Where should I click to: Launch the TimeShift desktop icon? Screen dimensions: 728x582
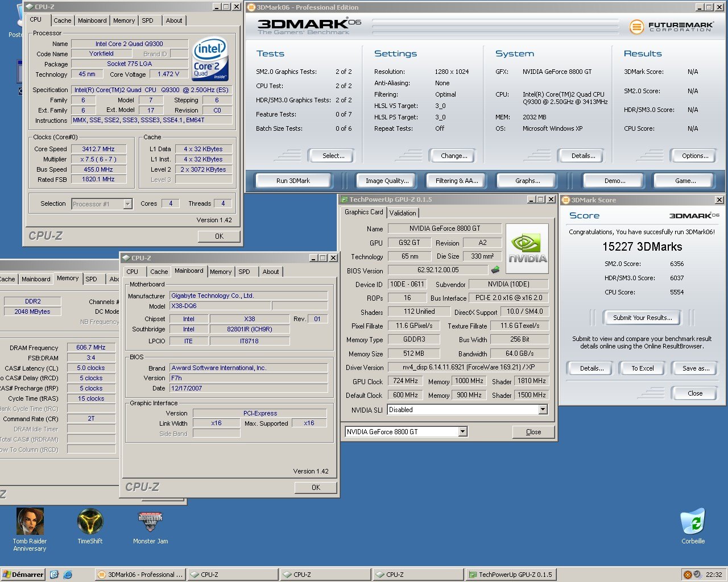(90, 526)
